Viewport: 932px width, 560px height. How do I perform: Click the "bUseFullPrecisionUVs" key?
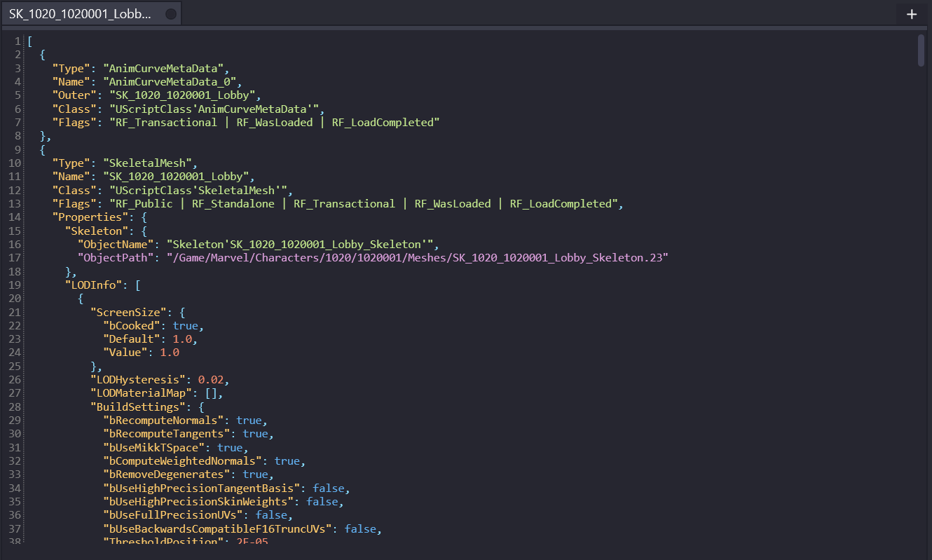tap(173, 515)
